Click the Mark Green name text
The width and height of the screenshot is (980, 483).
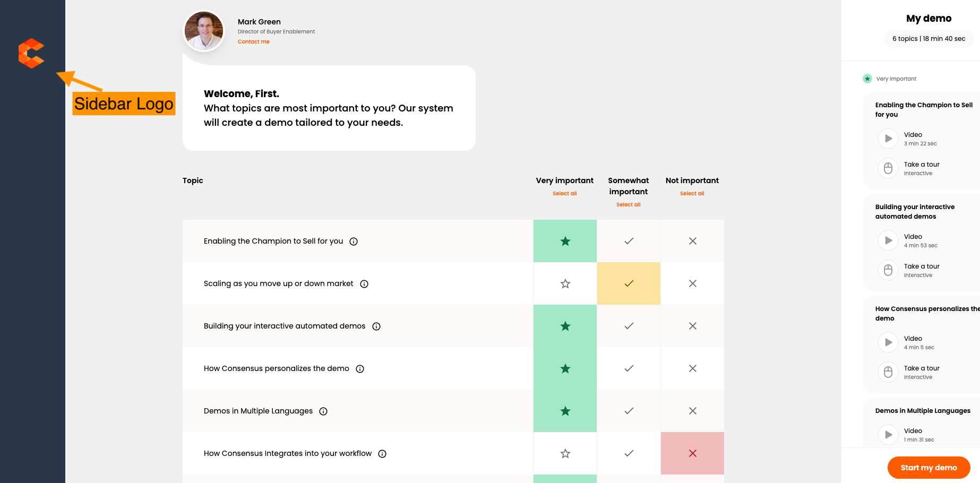tap(259, 22)
